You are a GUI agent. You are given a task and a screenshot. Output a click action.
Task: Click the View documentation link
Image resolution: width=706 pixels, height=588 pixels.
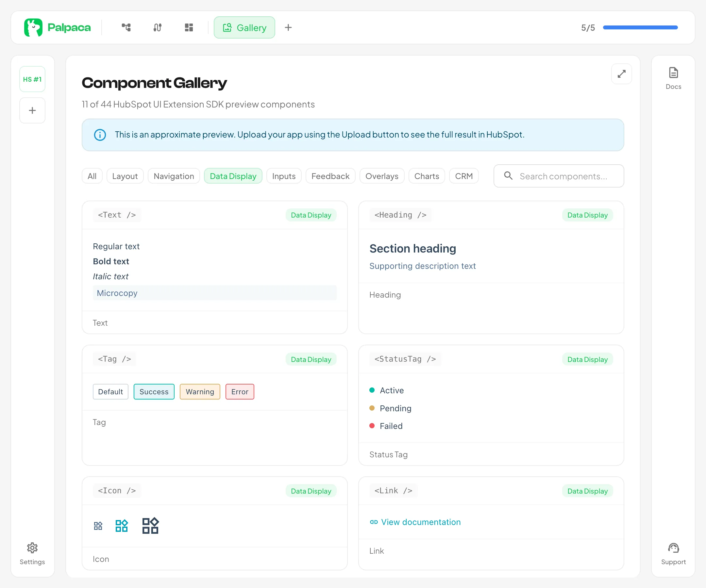point(420,522)
